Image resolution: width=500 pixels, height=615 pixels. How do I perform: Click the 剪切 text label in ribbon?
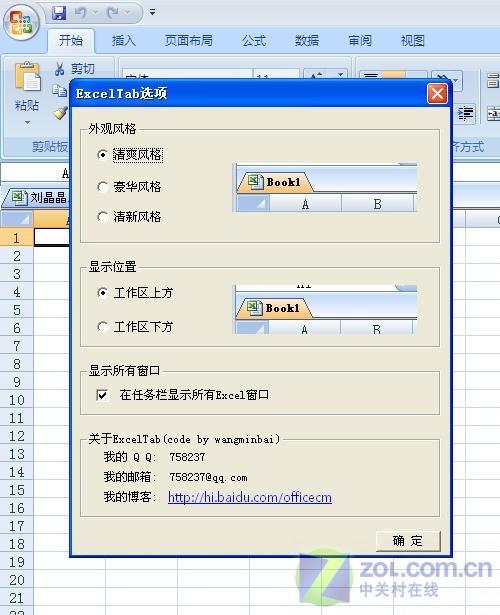[x=83, y=69]
